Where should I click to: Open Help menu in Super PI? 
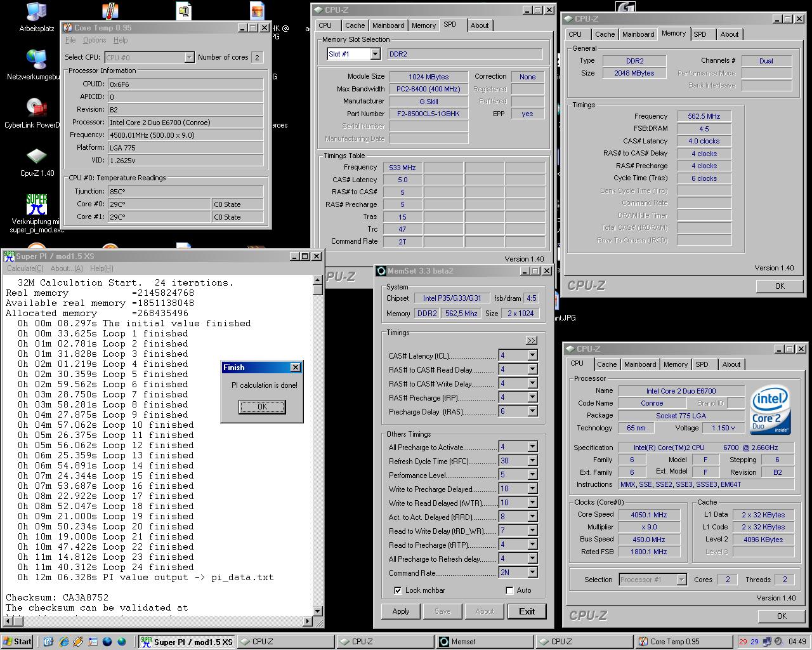[x=101, y=269]
